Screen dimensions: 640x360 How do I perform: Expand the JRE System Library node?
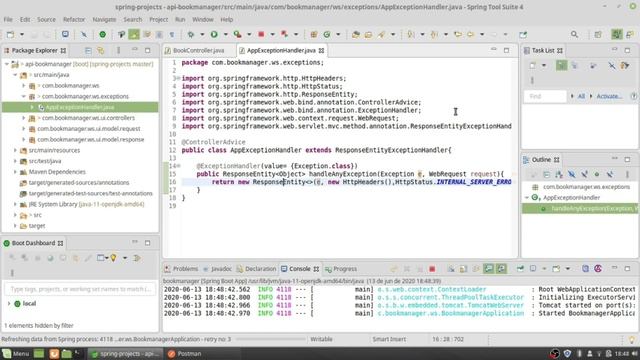pos(15,204)
